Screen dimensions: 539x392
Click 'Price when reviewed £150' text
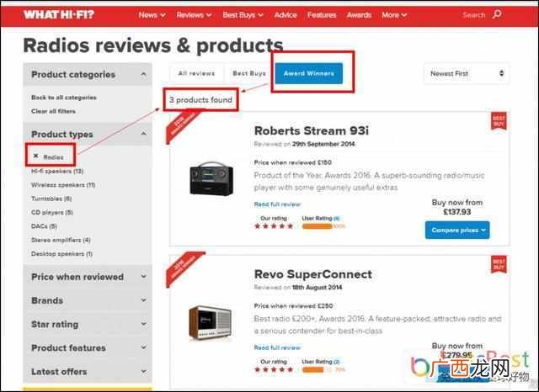[292, 162]
